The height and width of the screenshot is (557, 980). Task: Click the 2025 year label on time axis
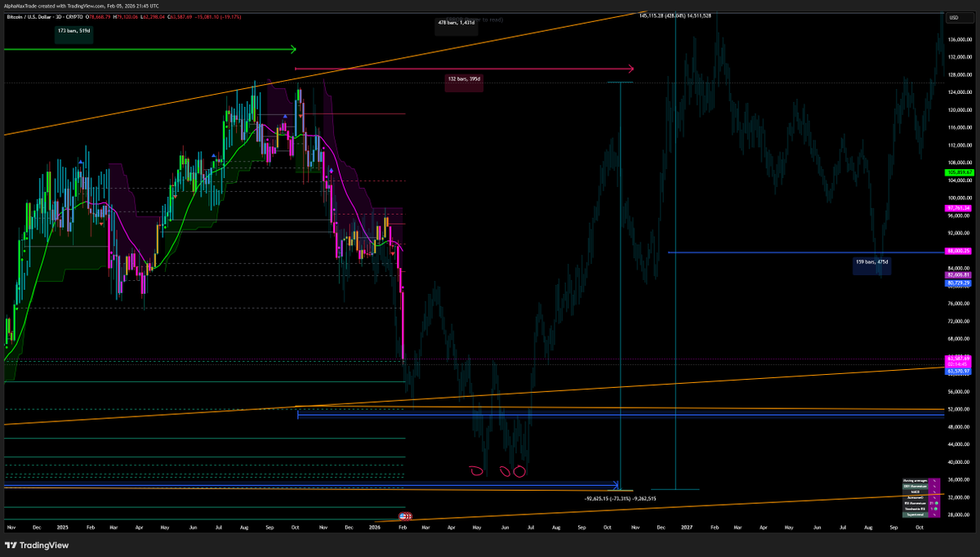coord(63,529)
